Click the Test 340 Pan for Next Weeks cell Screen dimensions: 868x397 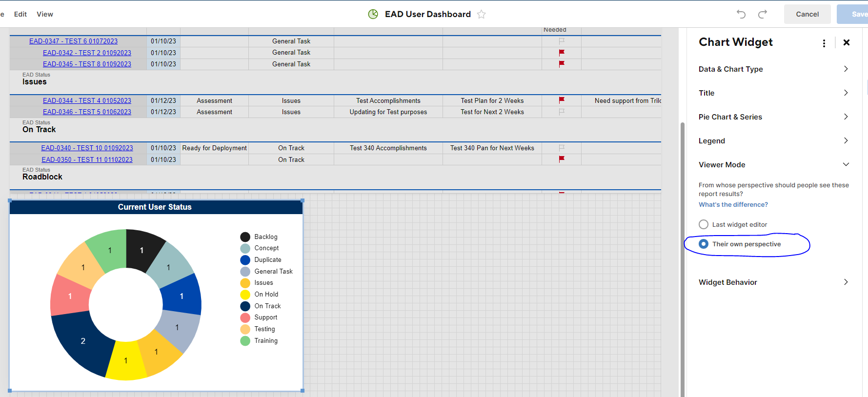(492, 148)
